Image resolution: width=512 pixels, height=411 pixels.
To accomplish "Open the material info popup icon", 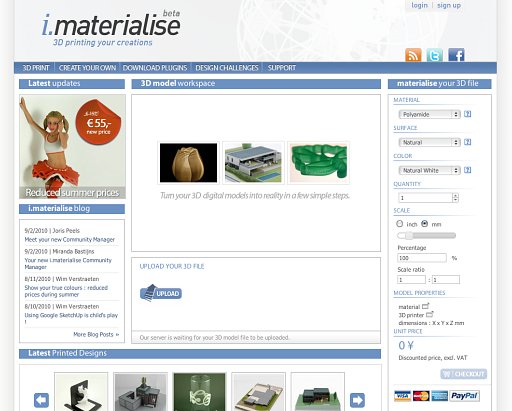I will point(426,306).
